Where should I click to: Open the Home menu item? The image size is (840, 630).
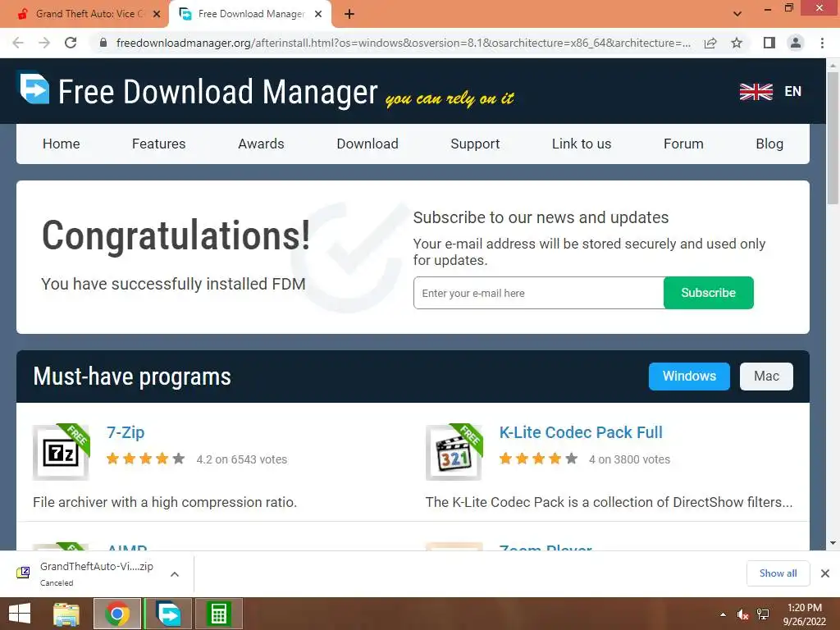tap(61, 144)
